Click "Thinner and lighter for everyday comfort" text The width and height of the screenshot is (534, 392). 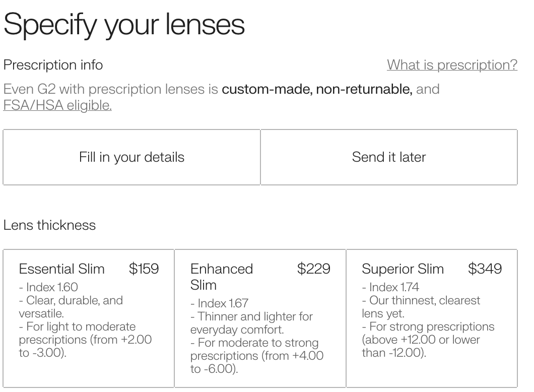[251, 323]
